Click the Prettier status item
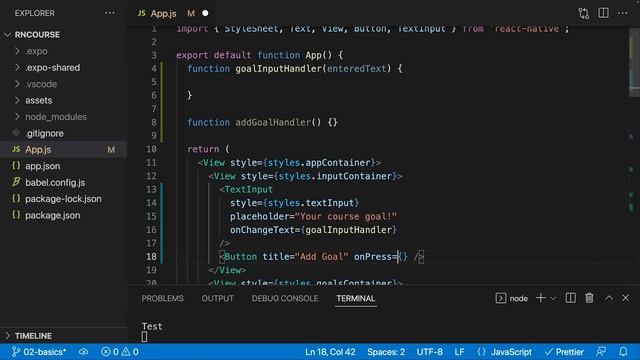This screenshot has width=640, height=360. (x=564, y=352)
